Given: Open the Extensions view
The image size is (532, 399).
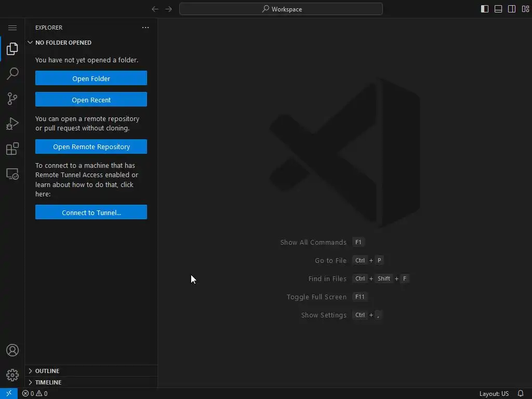Looking at the screenshot, I should click(12, 149).
